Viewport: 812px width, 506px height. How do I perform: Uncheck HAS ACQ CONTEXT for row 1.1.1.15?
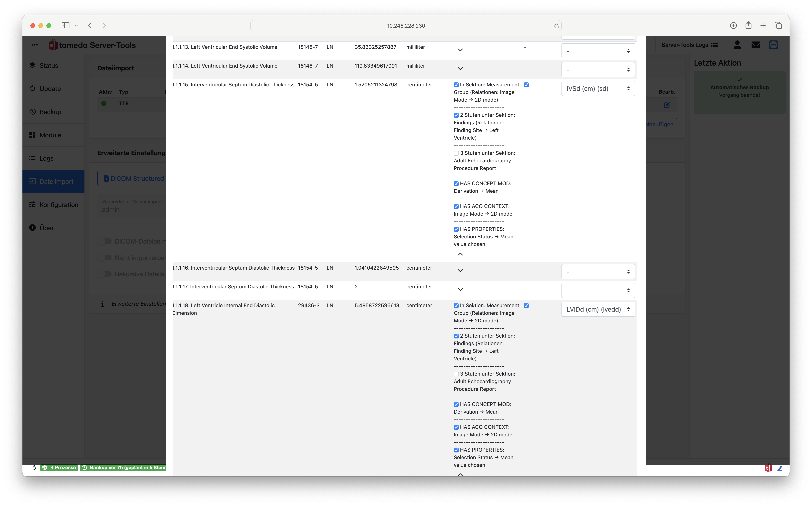[x=456, y=206]
